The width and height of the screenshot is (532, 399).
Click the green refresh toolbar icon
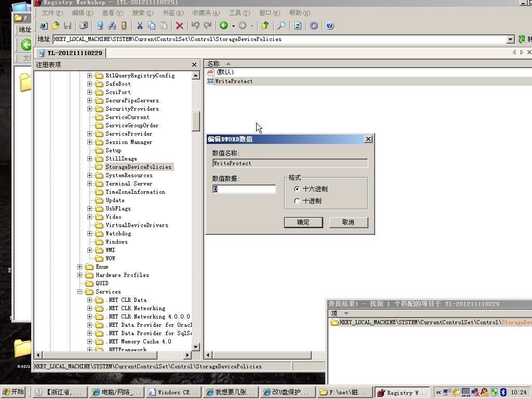point(298,25)
